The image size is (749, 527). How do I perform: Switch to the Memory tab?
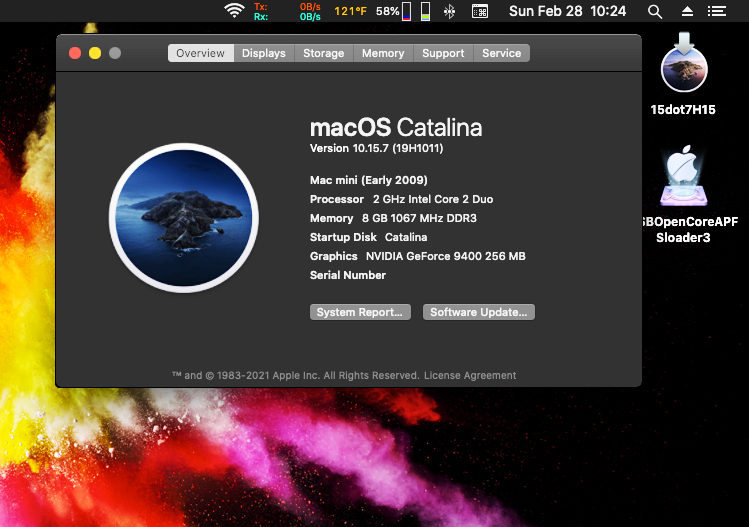(383, 53)
